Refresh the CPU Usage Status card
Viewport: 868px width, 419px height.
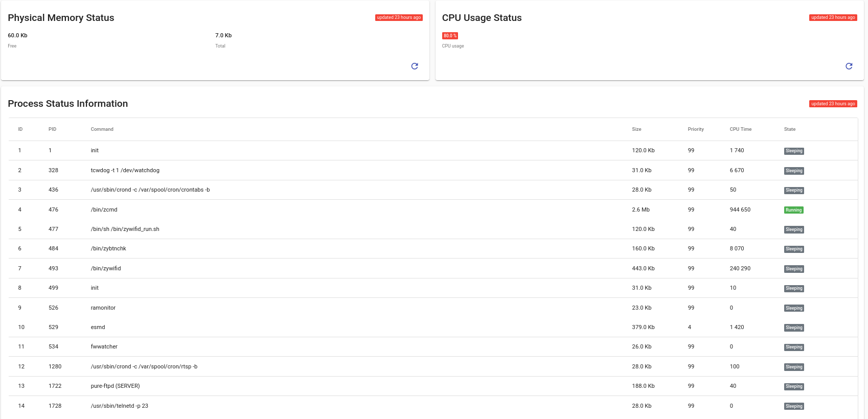point(849,66)
